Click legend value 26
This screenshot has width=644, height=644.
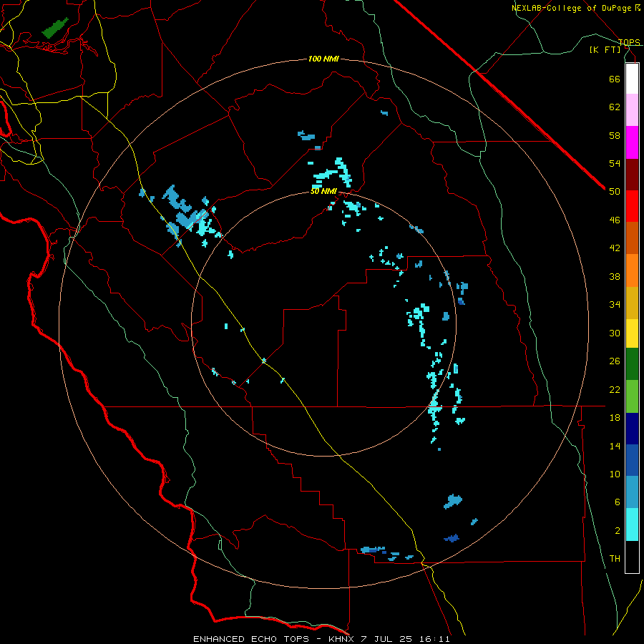coord(615,361)
